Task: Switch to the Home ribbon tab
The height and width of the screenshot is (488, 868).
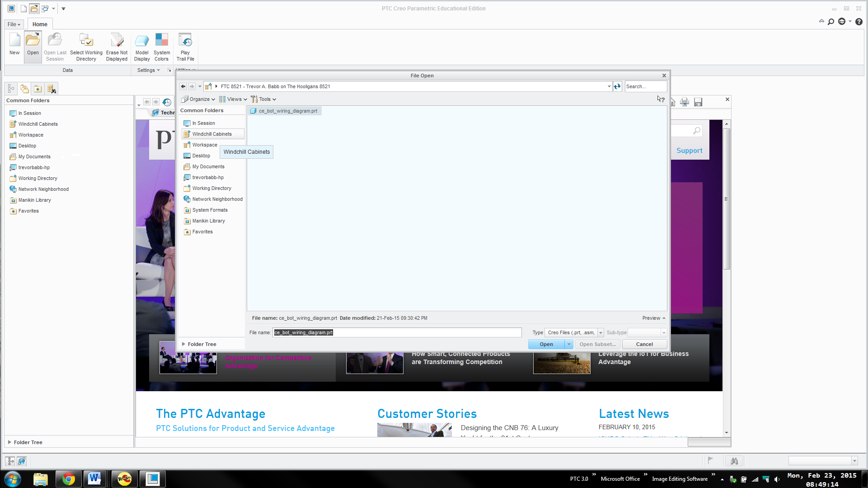Action: (40, 24)
